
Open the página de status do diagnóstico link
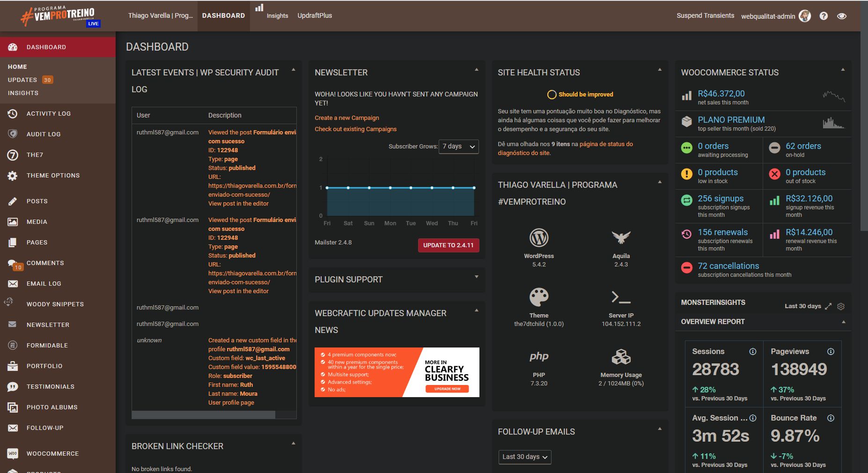(566, 148)
